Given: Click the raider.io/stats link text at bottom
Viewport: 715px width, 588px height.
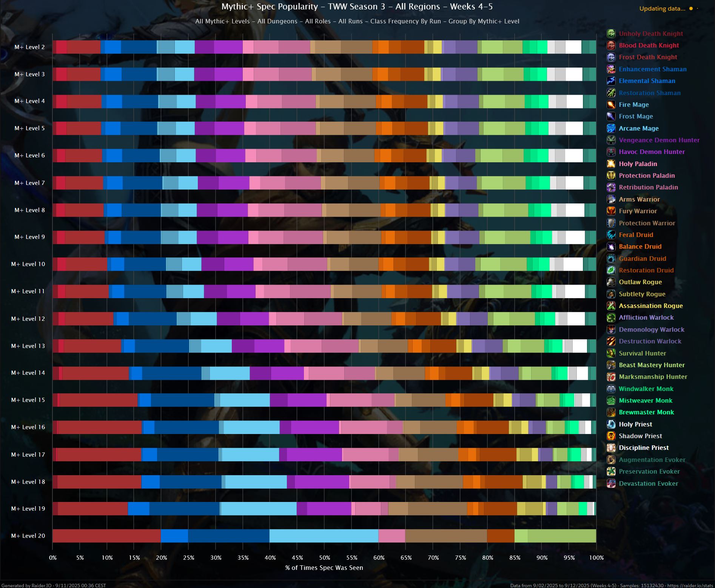Looking at the screenshot, I should [x=690, y=585].
